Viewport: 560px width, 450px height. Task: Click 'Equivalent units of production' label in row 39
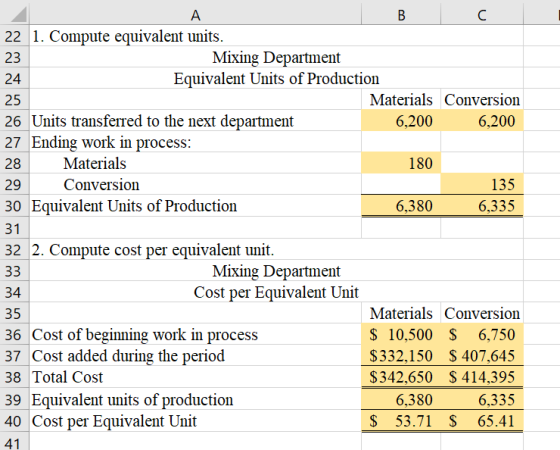click(132, 400)
